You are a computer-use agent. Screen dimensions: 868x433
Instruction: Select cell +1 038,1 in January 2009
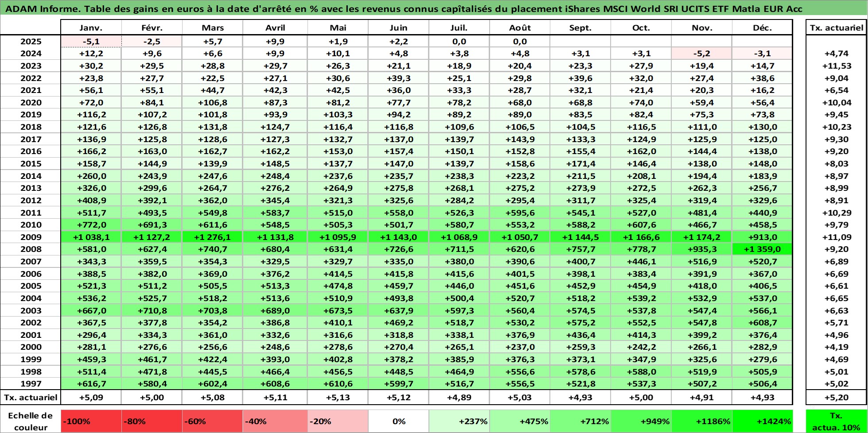click(x=91, y=237)
